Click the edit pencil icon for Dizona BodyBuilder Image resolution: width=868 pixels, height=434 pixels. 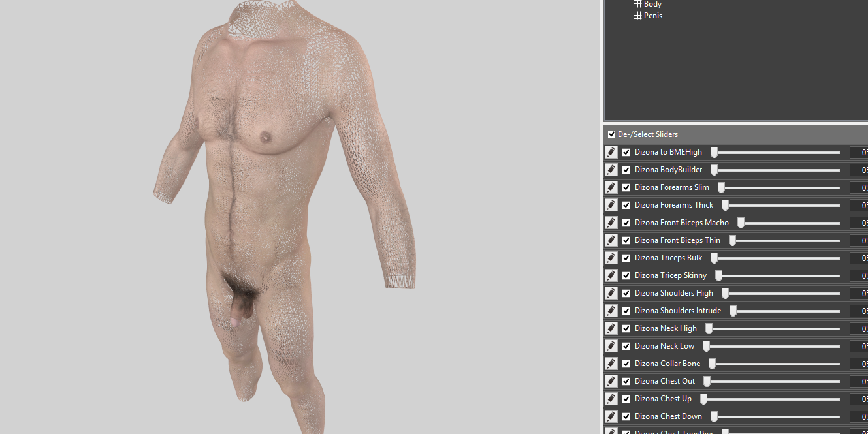tap(611, 170)
